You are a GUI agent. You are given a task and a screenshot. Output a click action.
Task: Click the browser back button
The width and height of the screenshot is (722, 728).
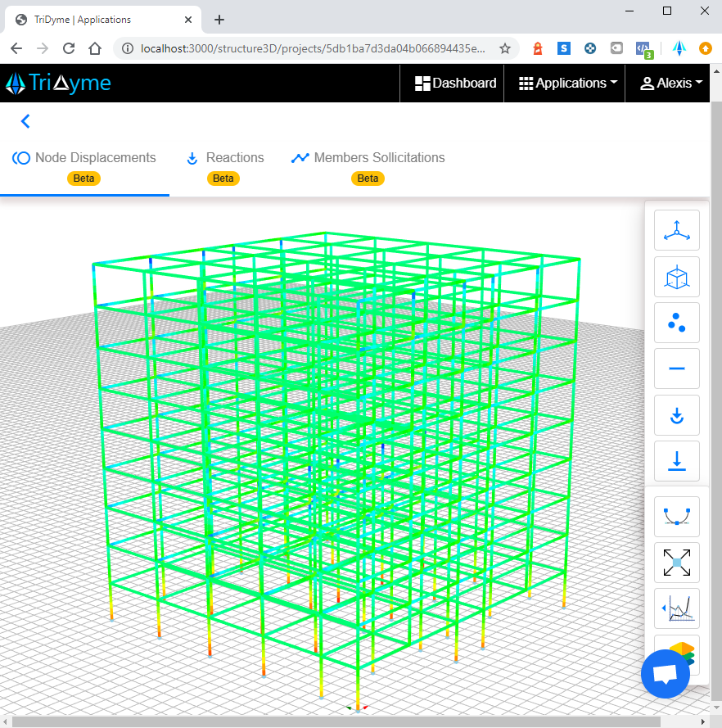(16, 48)
